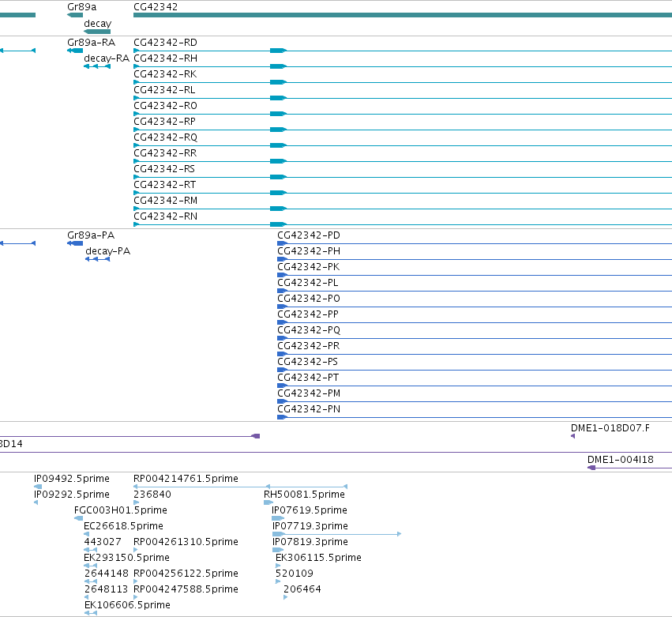Select feature 2648113
The width and height of the screenshot is (672, 617).
106,589
